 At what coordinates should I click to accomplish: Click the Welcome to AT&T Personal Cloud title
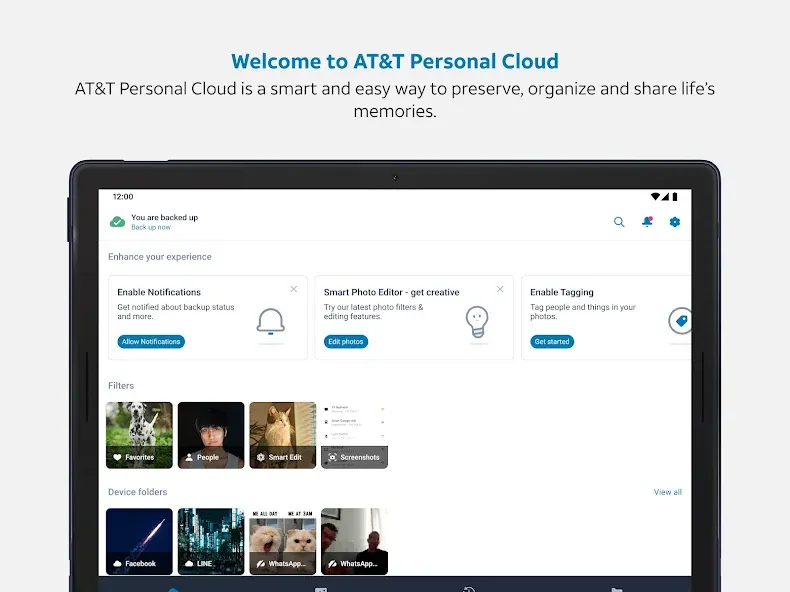395,61
